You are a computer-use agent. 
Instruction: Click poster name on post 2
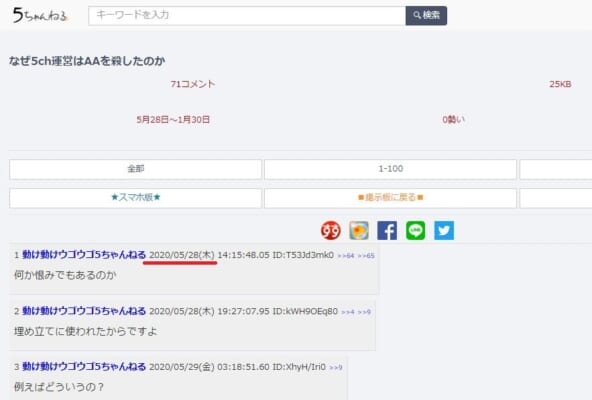(x=84, y=311)
